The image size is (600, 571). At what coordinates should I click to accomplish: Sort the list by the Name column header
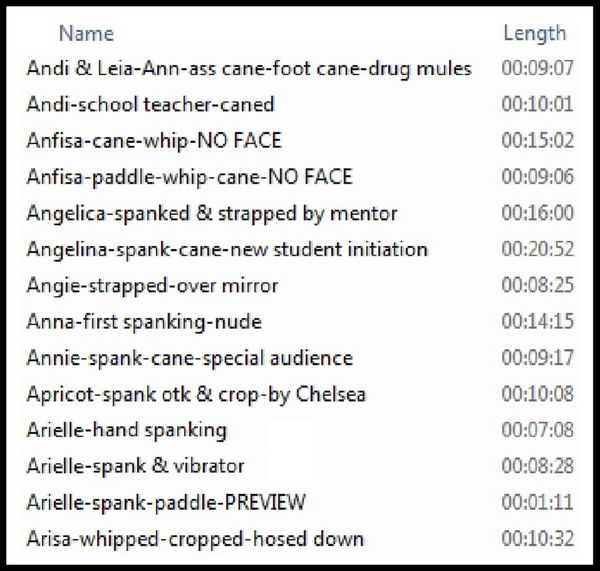(x=86, y=34)
